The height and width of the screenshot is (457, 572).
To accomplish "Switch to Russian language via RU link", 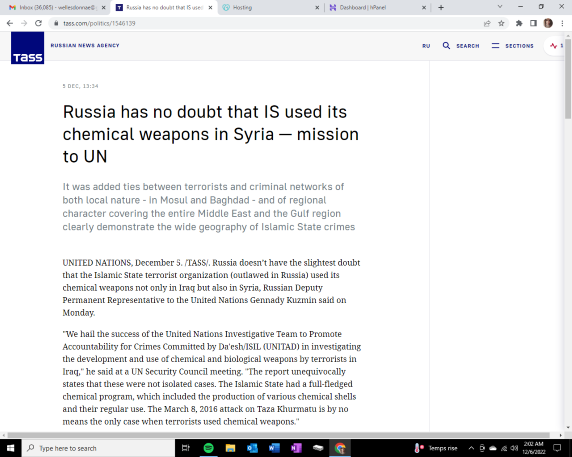I will (426, 46).
